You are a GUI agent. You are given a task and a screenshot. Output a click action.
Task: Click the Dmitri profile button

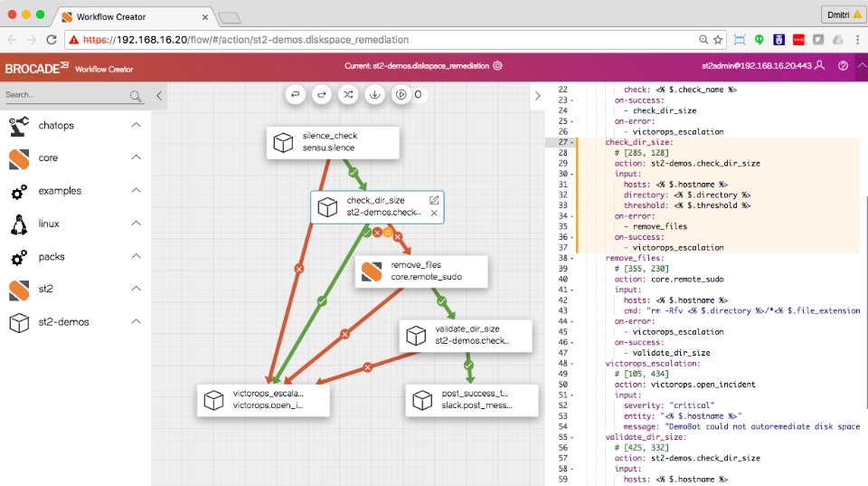coord(844,15)
